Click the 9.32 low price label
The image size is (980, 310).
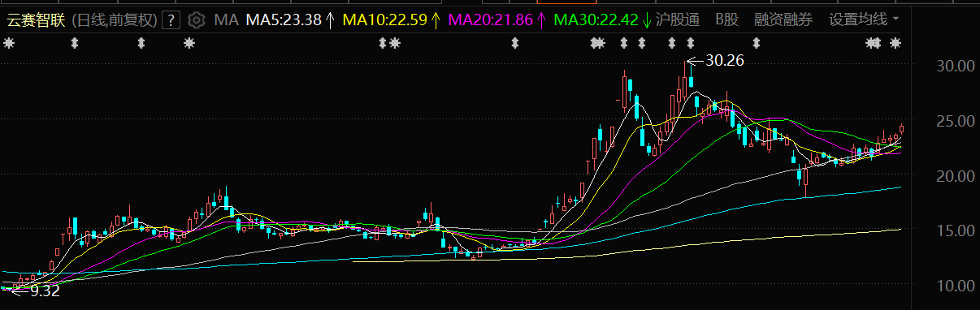pos(45,291)
